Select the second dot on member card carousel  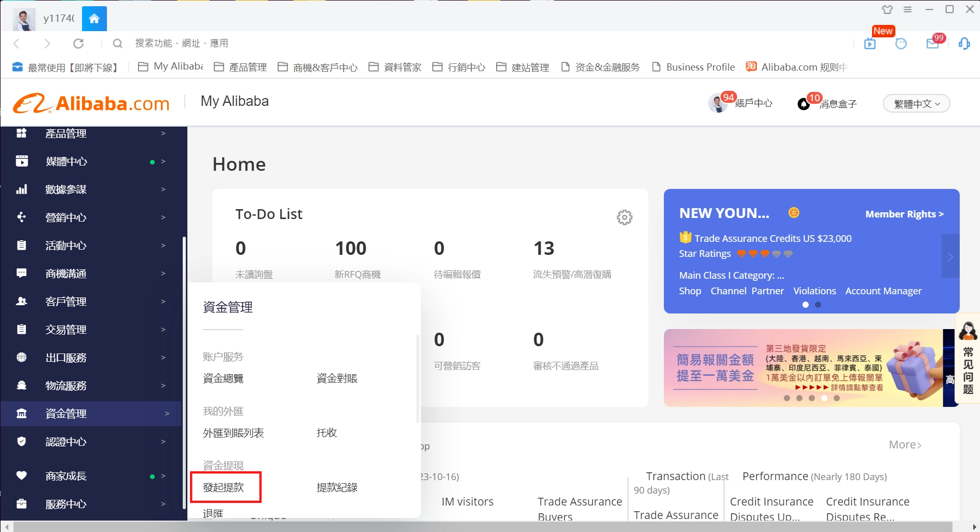818,305
